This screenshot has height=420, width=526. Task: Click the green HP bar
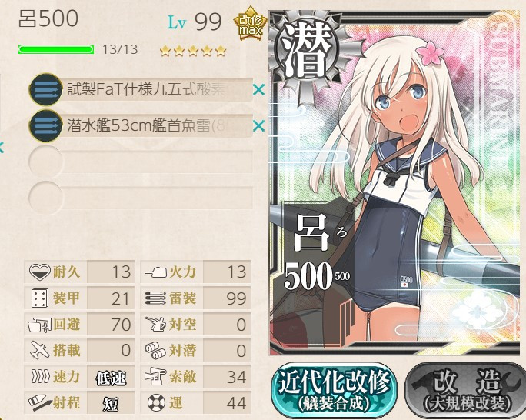56,50
